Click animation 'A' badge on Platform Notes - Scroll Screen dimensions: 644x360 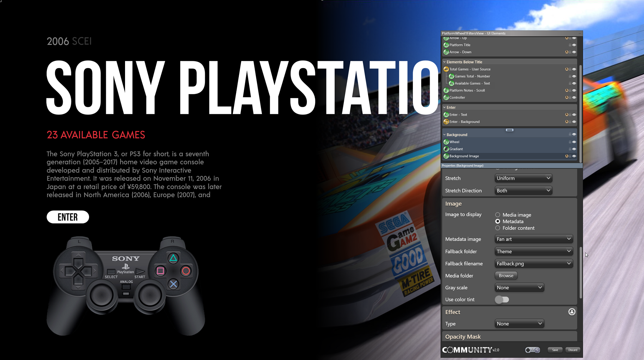[566, 90]
